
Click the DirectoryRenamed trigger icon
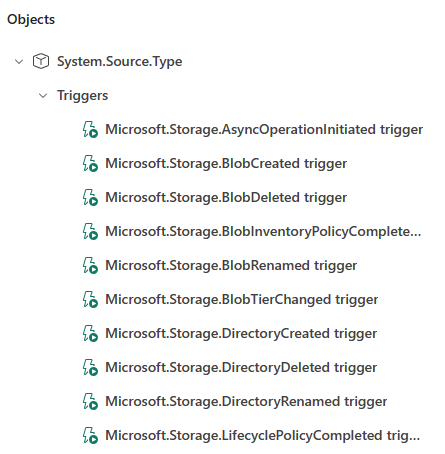90,402
